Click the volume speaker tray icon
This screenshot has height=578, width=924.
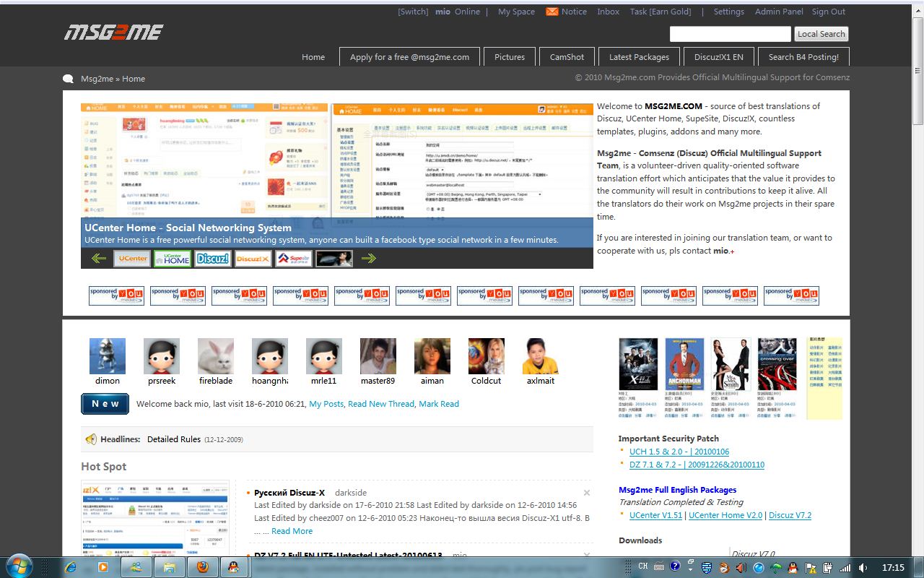pyautogui.click(x=863, y=568)
